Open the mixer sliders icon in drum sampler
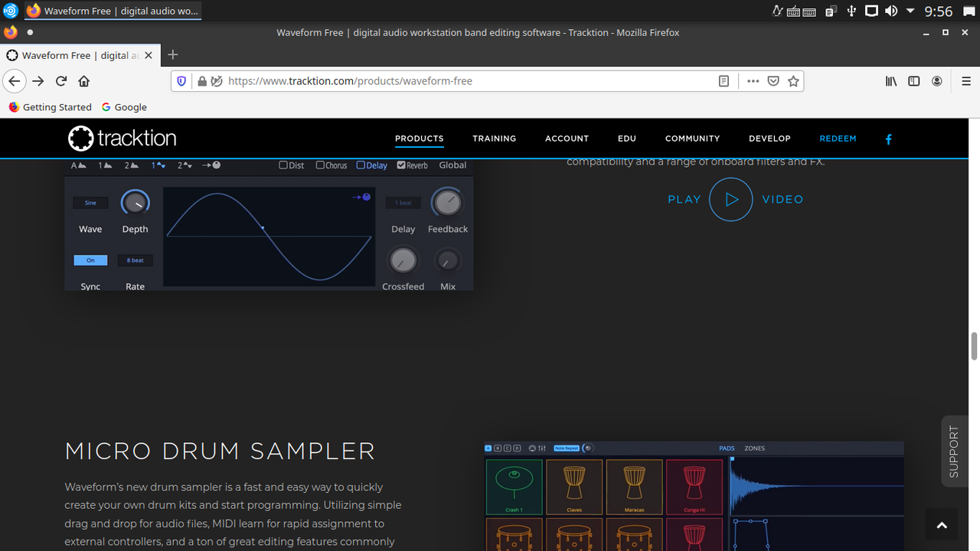This screenshot has height=551, width=980. point(543,448)
